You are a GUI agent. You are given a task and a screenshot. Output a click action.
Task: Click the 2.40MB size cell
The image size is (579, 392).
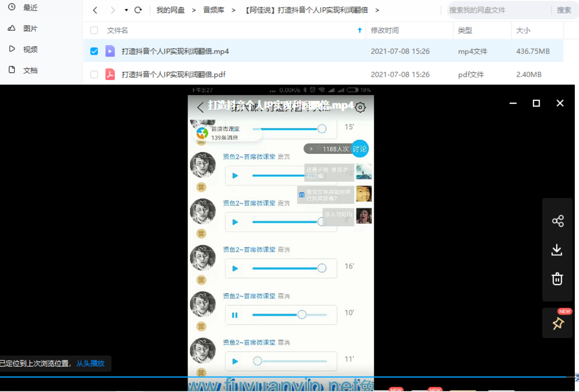[529, 74]
